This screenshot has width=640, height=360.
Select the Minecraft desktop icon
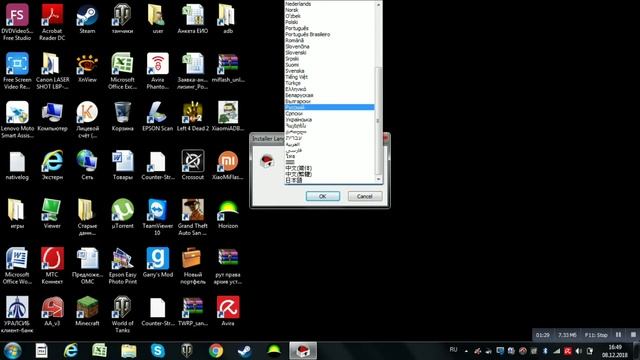pos(87,311)
